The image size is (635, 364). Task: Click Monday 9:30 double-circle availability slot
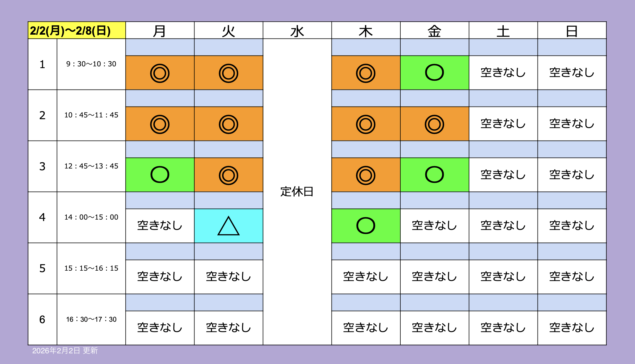(160, 73)
